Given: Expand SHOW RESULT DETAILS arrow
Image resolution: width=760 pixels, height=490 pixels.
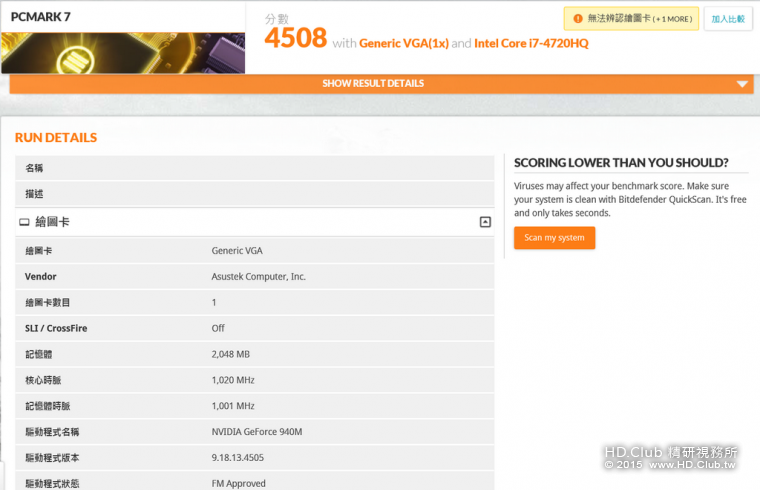Looking at the screenshot, I should click(x=742, y=84).
